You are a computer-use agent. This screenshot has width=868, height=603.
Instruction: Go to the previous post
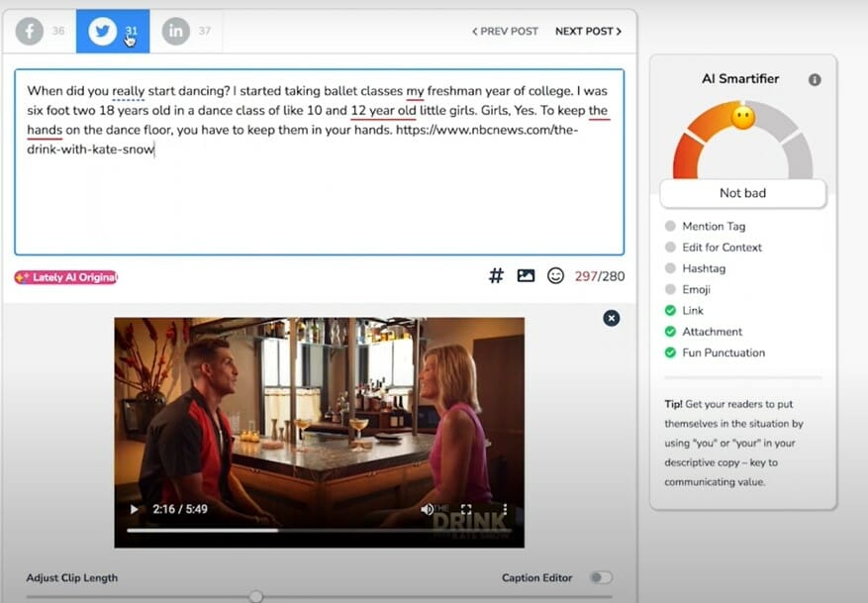point(505,32)
